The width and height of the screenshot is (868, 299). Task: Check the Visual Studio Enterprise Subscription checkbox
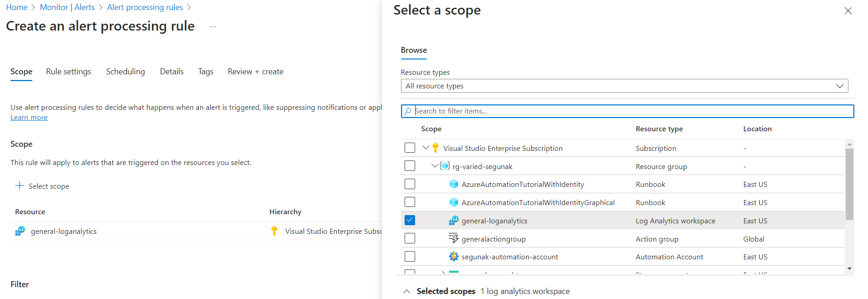pyautogui.click(x=410, y=148)
